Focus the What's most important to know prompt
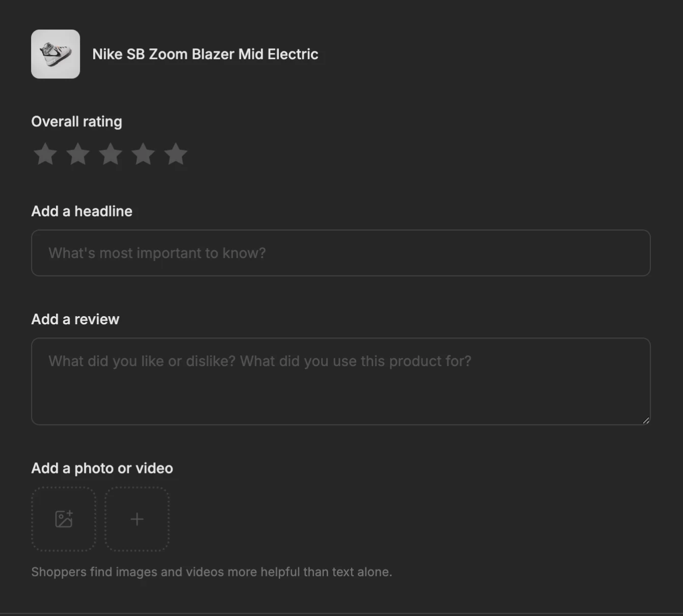 pyautogui.click(x=341, y=253)
